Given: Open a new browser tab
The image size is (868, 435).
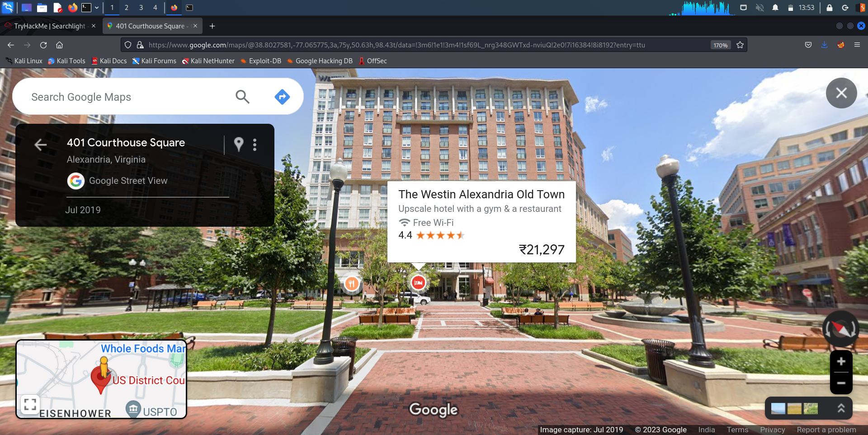Looking at the screenshot, I should 212,26.
